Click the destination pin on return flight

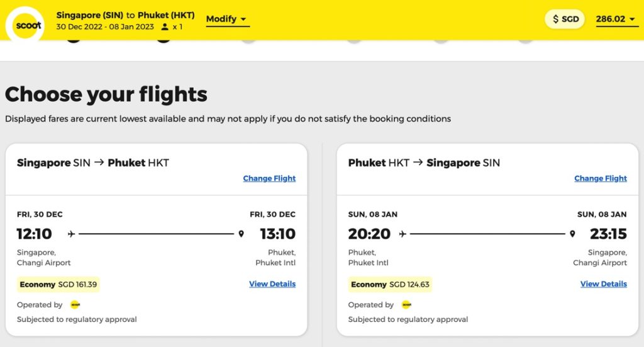click(x=572, y=234)
